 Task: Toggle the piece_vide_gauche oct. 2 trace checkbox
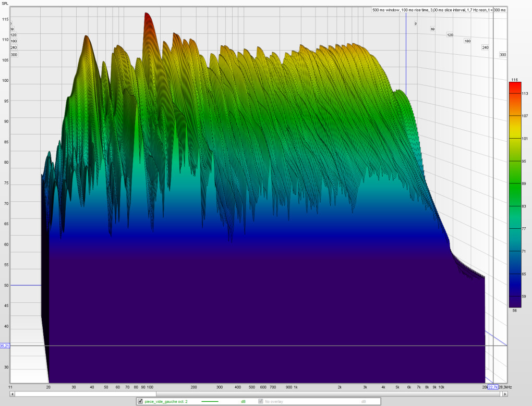[140, 401]
